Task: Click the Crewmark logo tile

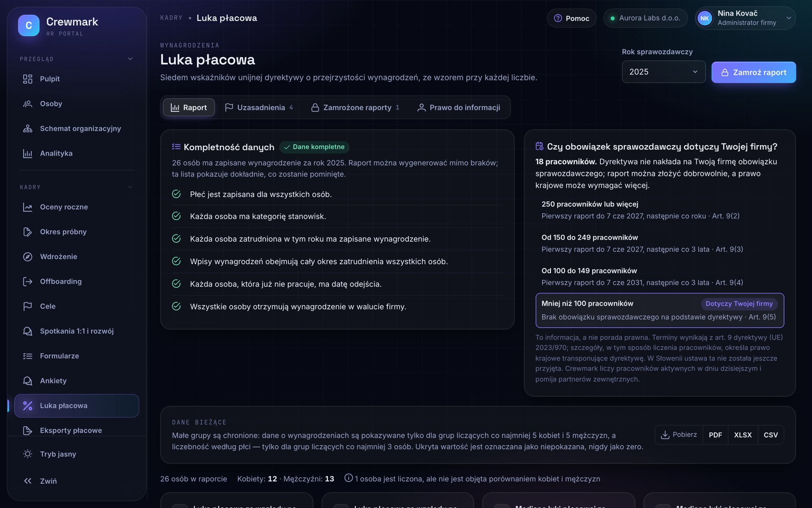Action: point(29,25)
